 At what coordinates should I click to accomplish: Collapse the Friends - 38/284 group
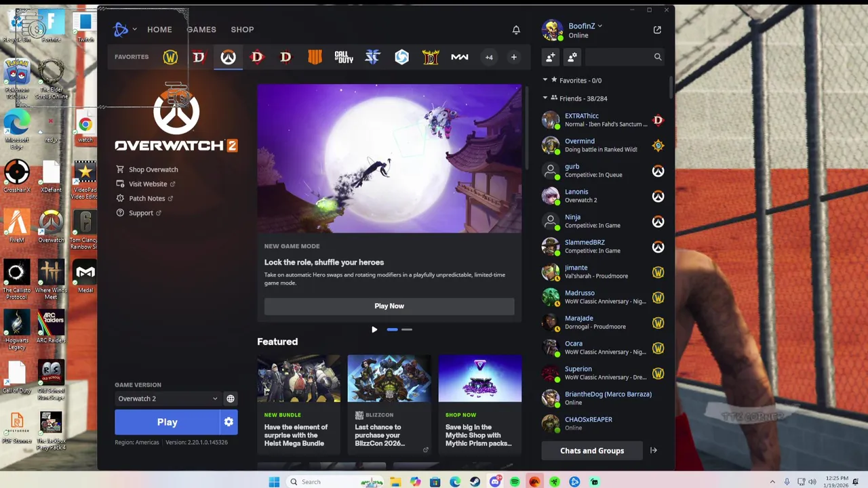[545, 98]
